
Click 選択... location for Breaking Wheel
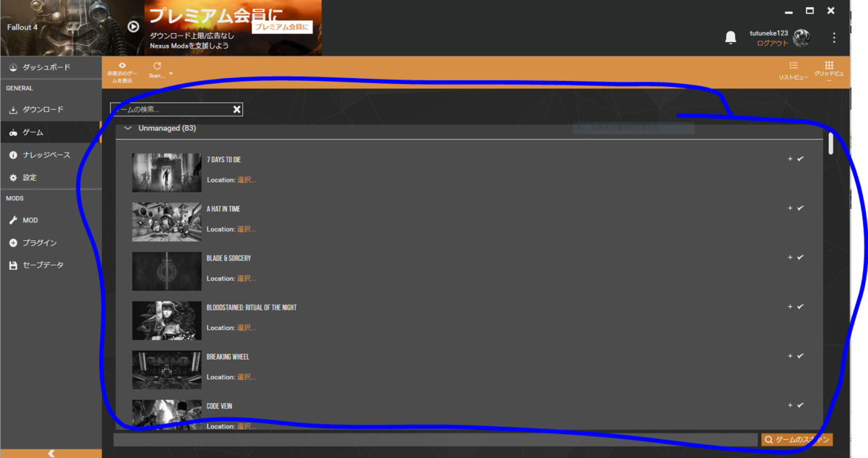[247, 377]
